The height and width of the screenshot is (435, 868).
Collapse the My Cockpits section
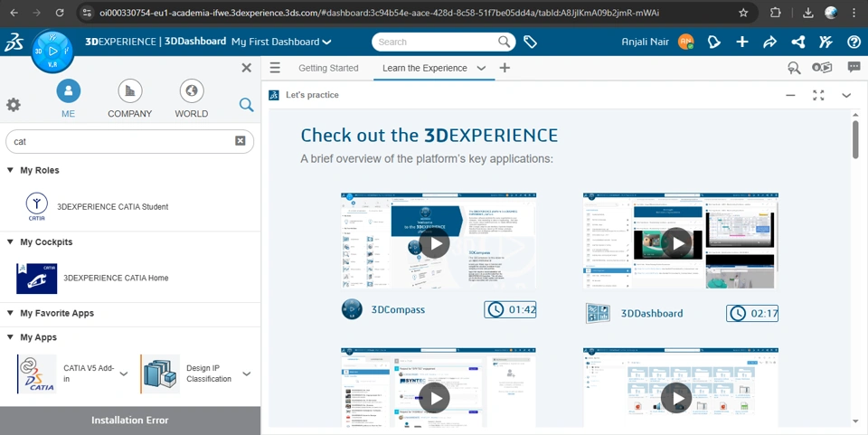click(x=10, y=241)
